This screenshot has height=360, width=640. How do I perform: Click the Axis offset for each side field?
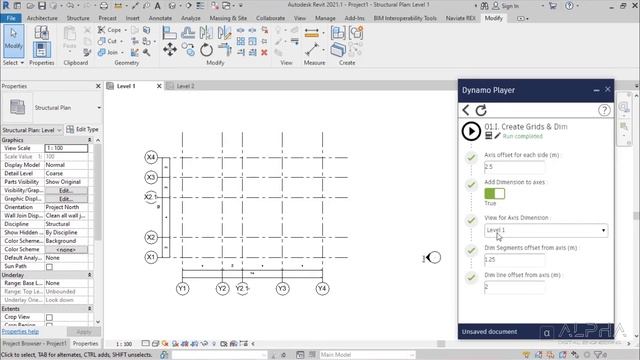click(514, 167)
